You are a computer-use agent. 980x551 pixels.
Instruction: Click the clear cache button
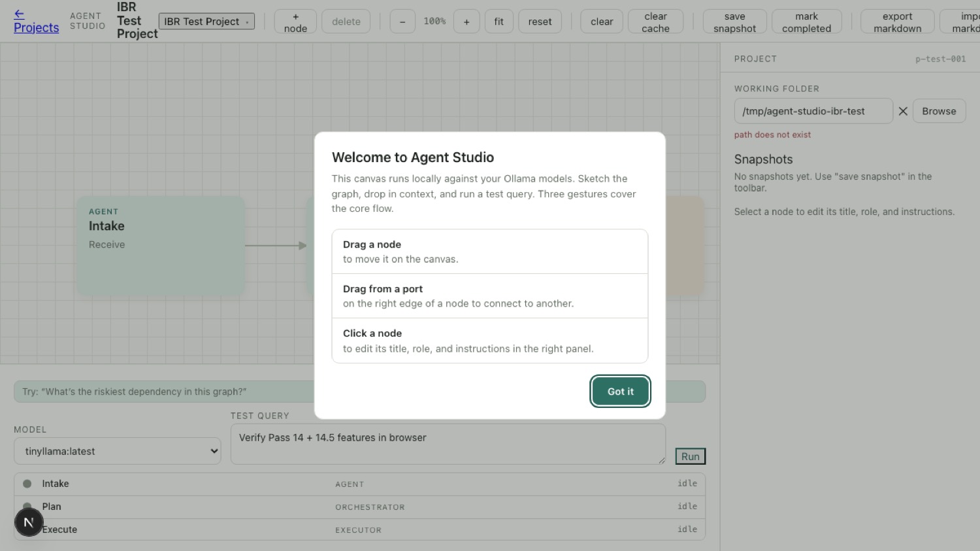pos(655,22)
